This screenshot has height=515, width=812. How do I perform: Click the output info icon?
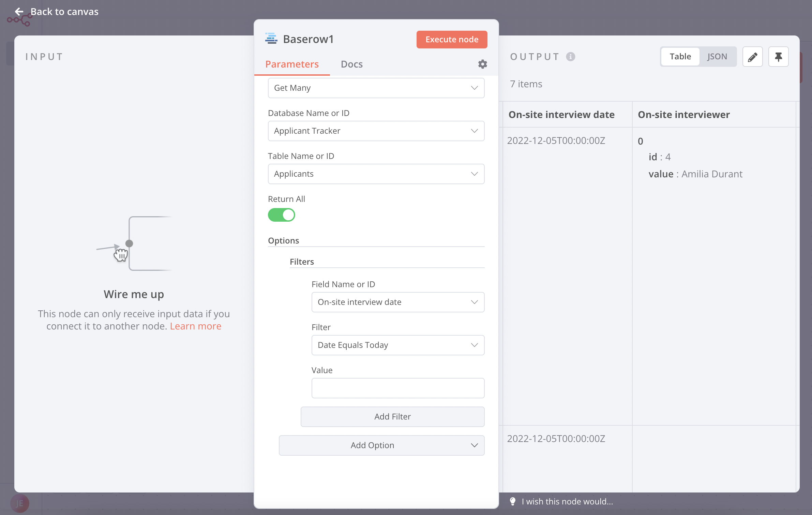(x=571, y=57)
